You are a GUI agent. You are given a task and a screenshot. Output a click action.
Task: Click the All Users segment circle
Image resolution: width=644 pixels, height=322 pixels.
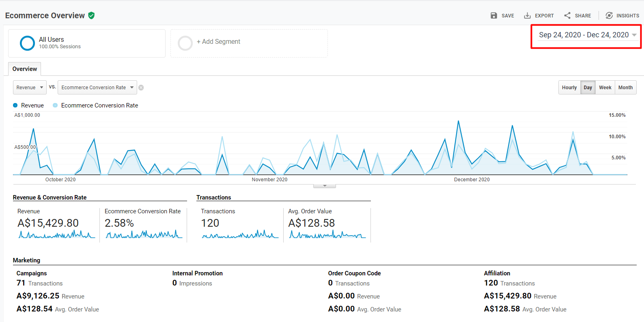point(27,43)
